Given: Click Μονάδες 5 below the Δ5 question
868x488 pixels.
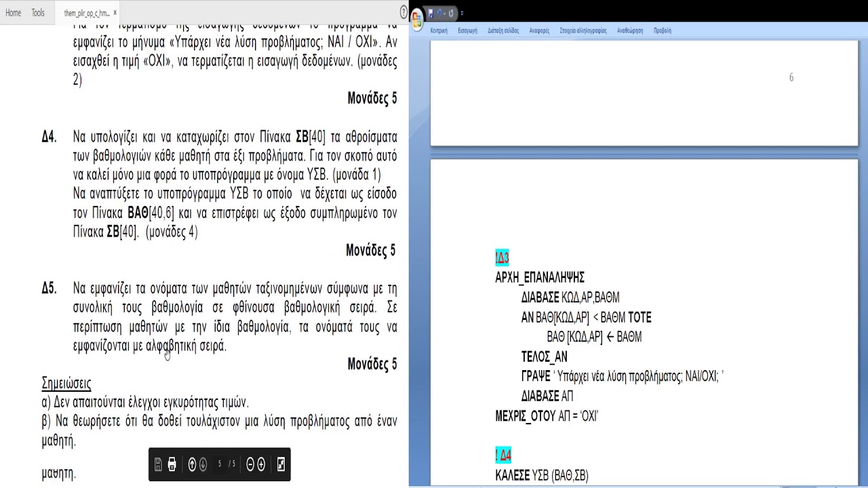Looking at the screenshot, I should coord(372,365).
